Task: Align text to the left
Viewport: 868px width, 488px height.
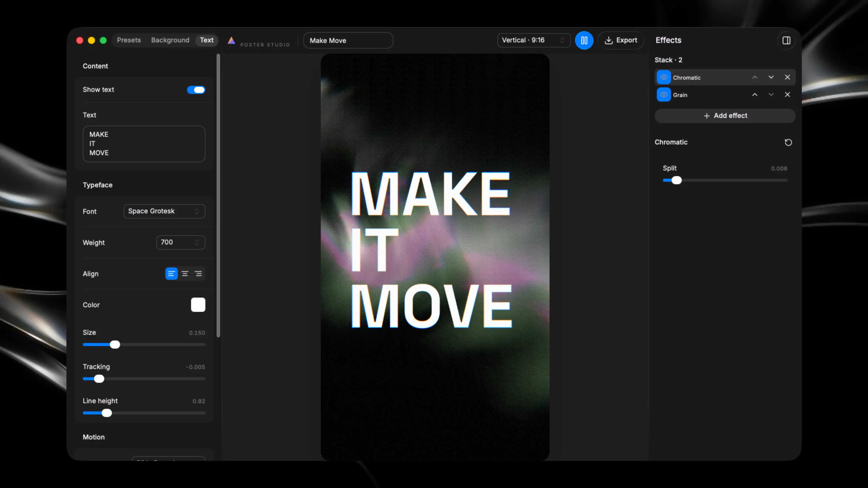Action: [171, 274]
